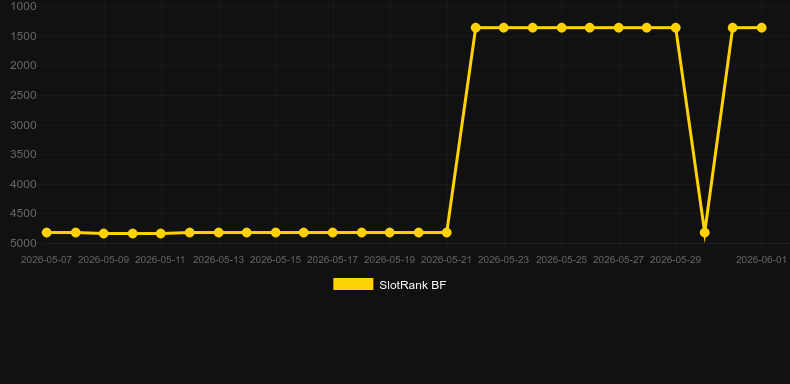This screenshot has width=790, height=384.
Task: Click the 2026-05-12 data point
Action: point(189,232)
